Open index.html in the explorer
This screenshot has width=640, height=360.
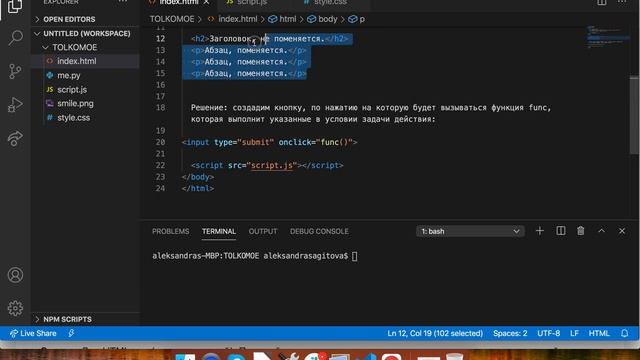click(77, 61)
